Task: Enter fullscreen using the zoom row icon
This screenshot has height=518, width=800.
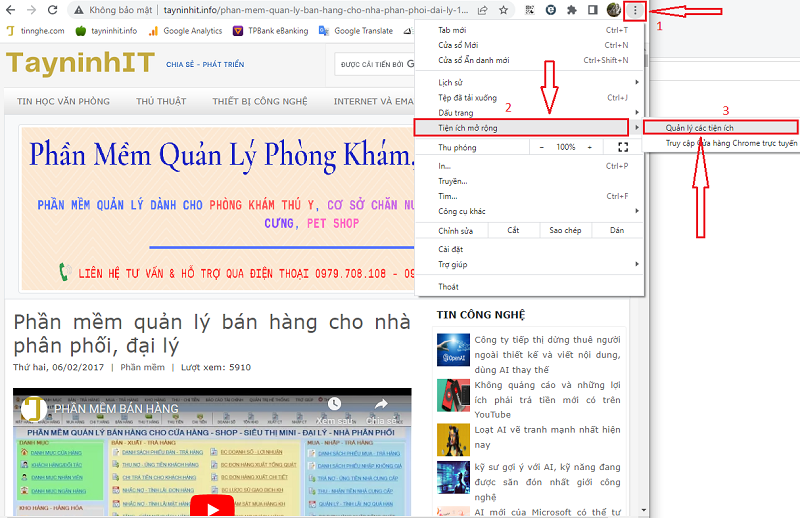Action: point(622,147)
